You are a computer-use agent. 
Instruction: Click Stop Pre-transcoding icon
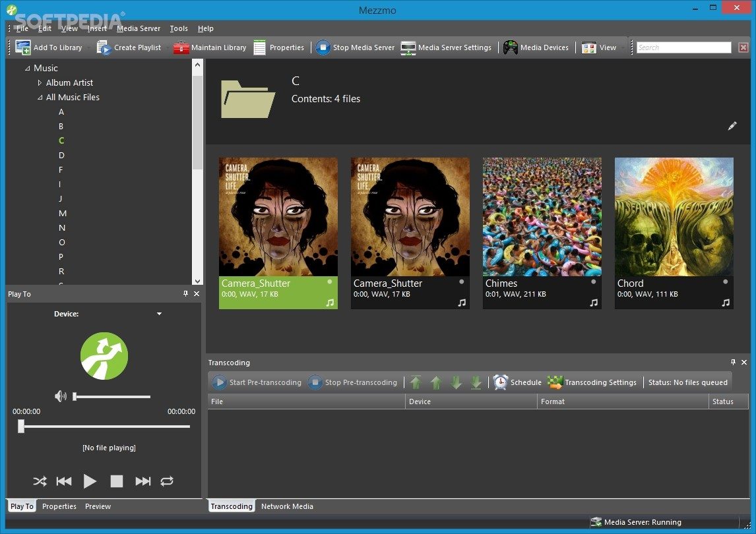(x=315, y=382)
